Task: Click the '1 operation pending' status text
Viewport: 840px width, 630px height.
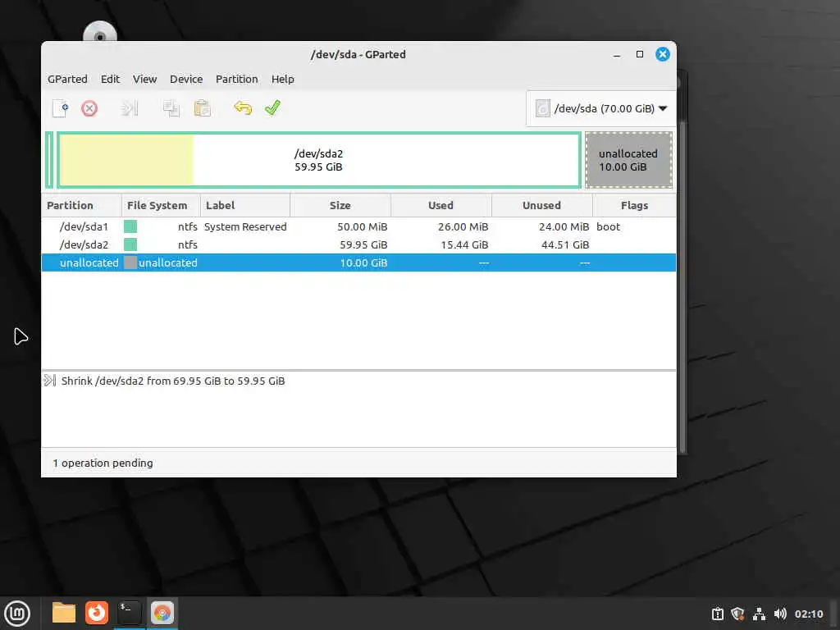Action: click(103, 463)
